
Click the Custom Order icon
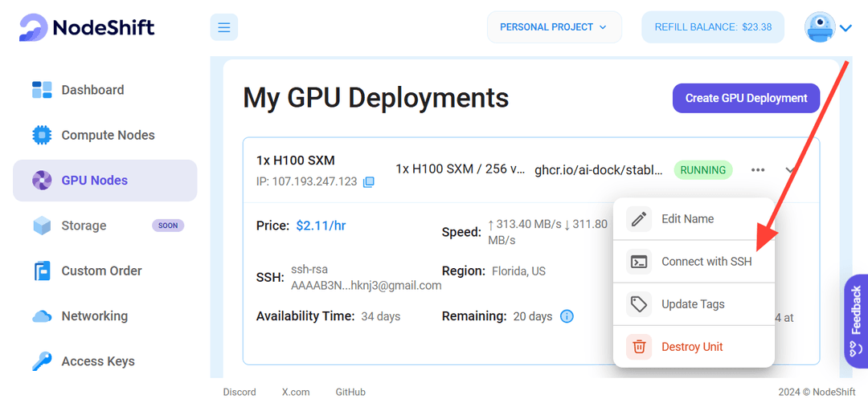click(42, 271)
